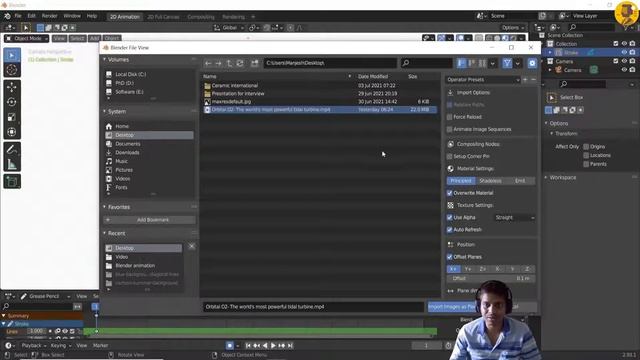Select the Y+ axis alignment button

coord(468,269)
